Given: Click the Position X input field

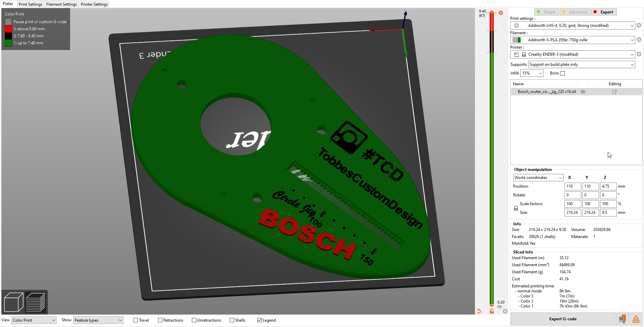Looking at the screenshot, I should 573,186.
